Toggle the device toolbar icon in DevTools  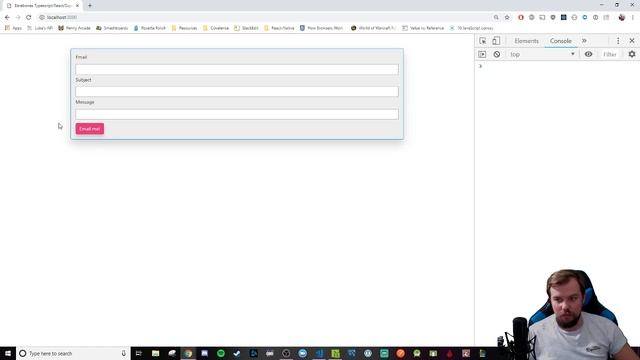click(496, 41)
